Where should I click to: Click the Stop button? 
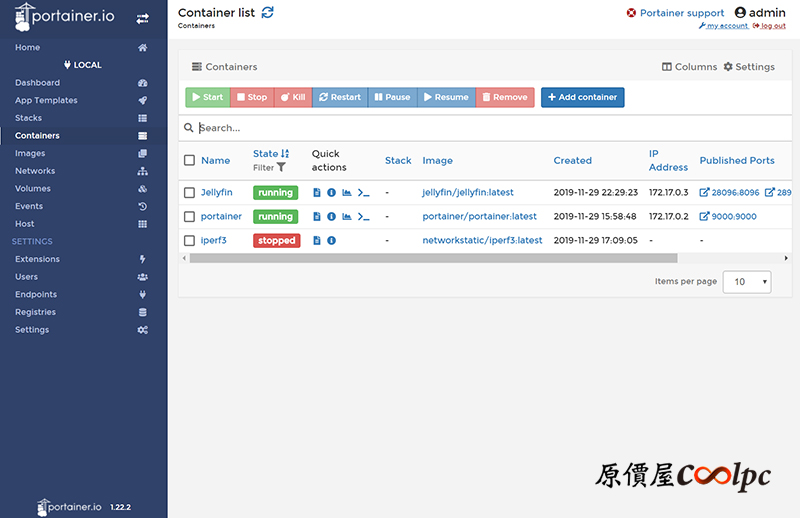pos(252,97)
